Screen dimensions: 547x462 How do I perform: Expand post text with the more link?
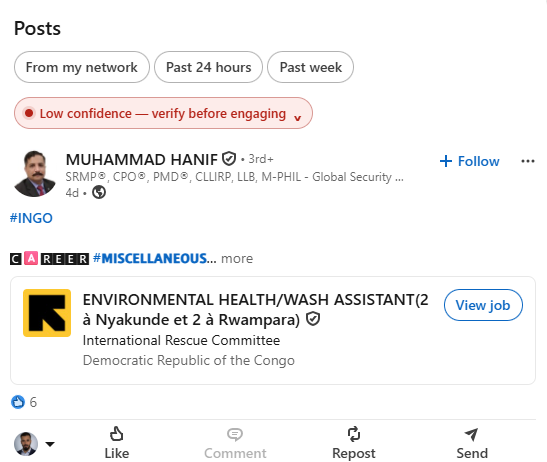(x=237, y=259)
